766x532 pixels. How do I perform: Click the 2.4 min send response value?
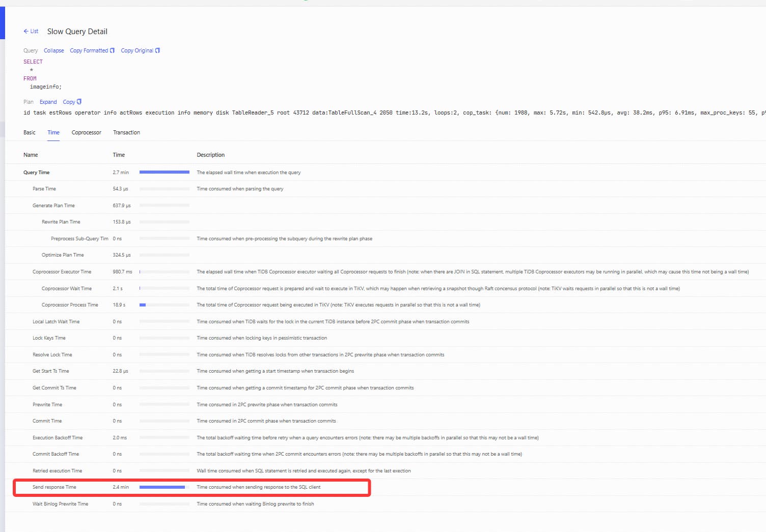121,487
